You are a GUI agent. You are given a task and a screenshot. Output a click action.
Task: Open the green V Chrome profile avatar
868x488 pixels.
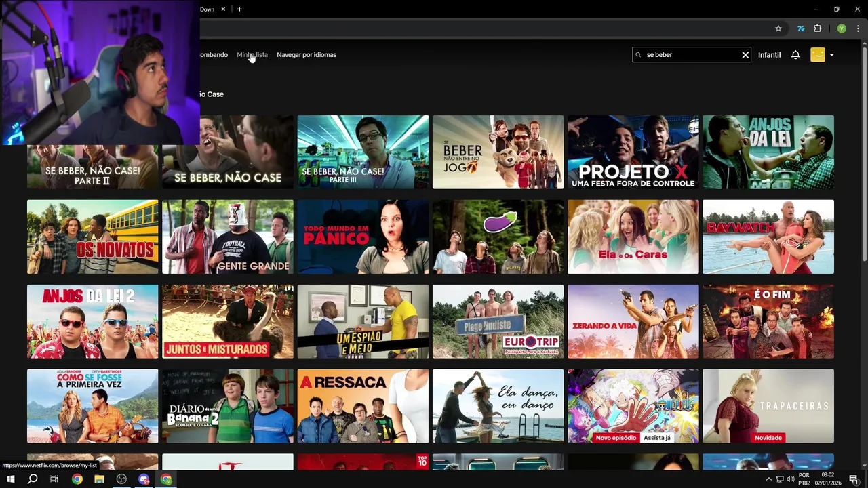842,28
